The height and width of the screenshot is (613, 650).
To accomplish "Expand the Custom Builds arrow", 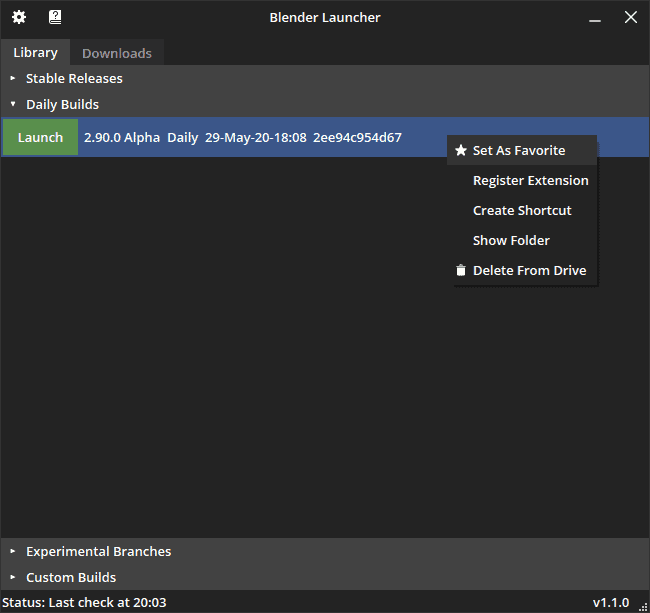I will pos(13,577).
